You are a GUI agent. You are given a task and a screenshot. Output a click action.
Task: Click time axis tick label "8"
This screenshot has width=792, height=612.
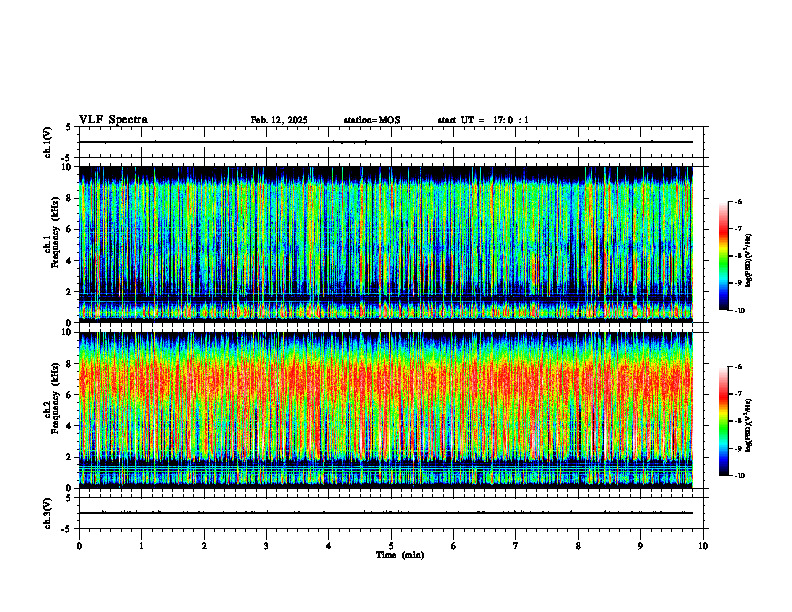[578, 546]
